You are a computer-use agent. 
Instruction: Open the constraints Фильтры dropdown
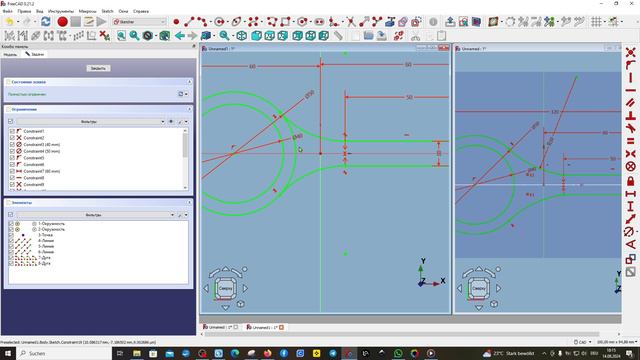coord(91,122)
